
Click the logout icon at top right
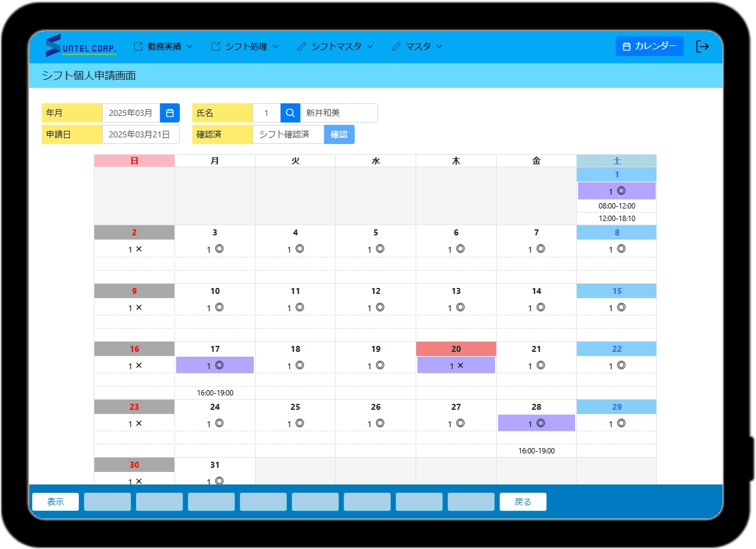point(702,47)
